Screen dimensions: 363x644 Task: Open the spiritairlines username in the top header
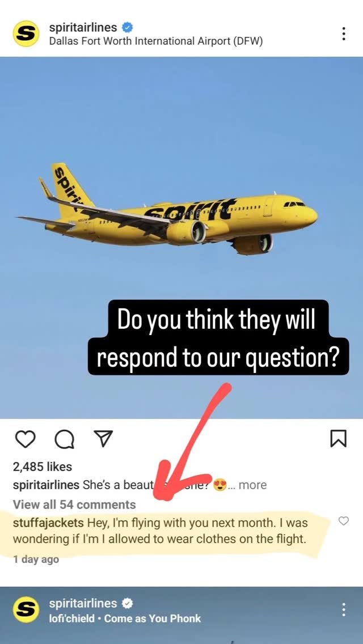[83, 28]
